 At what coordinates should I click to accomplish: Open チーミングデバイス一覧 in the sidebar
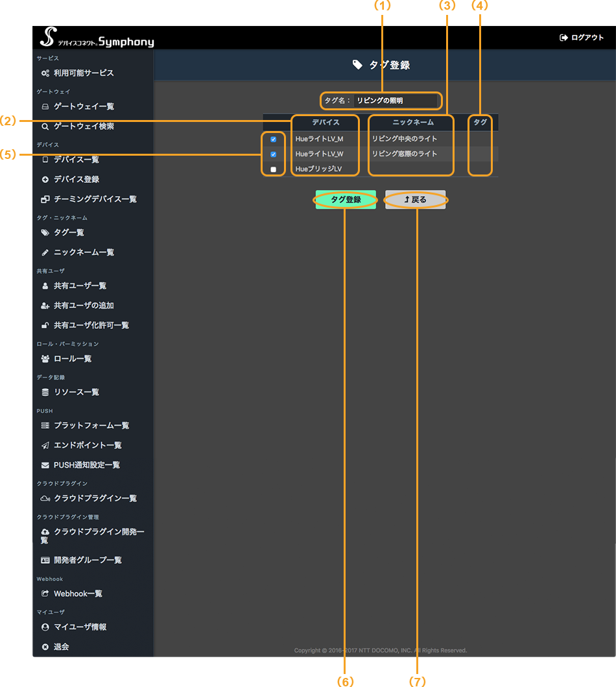pyautogui.click(x=95, y=199)
